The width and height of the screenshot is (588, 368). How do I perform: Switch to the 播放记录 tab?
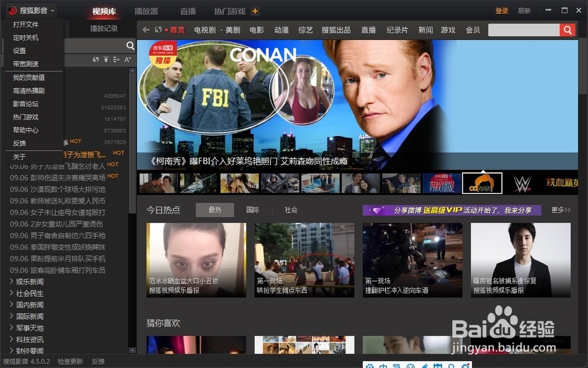tap(103, 28)
